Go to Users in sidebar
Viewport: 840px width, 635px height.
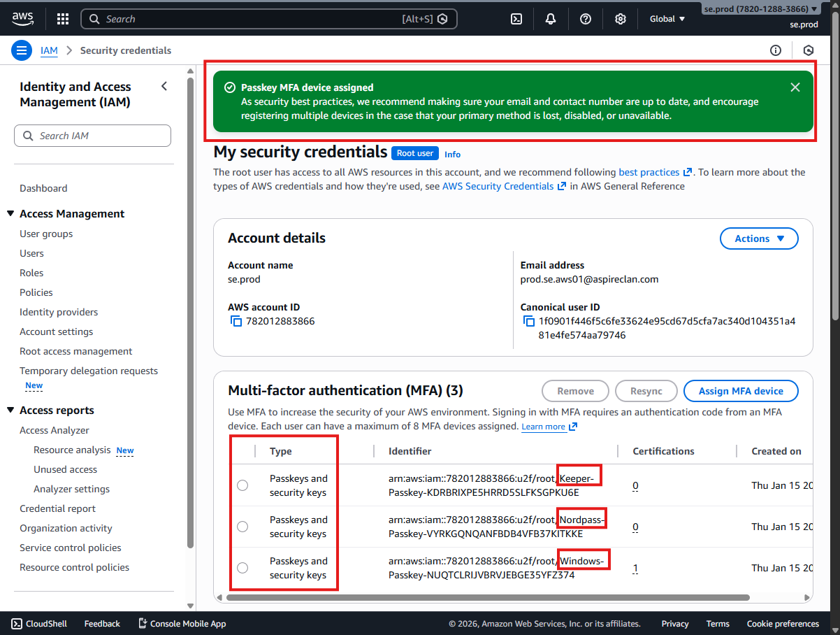click(x=31, y=253)
